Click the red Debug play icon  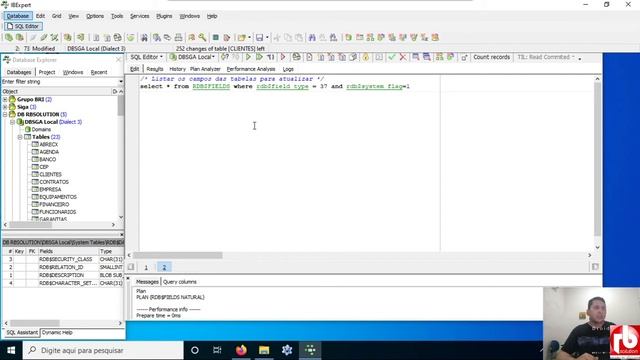pyautogui.click(x=282, y=57)
